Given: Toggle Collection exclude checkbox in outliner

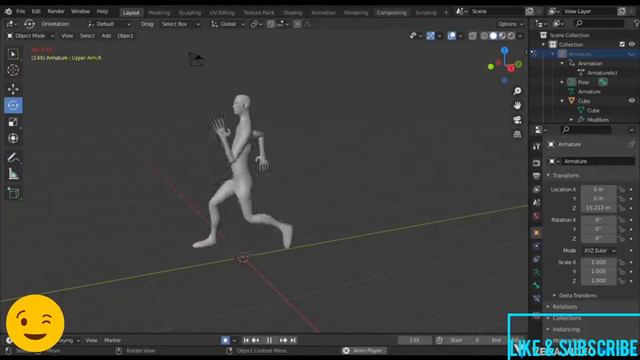Looking at the screenshot, I should pos(622,44).
